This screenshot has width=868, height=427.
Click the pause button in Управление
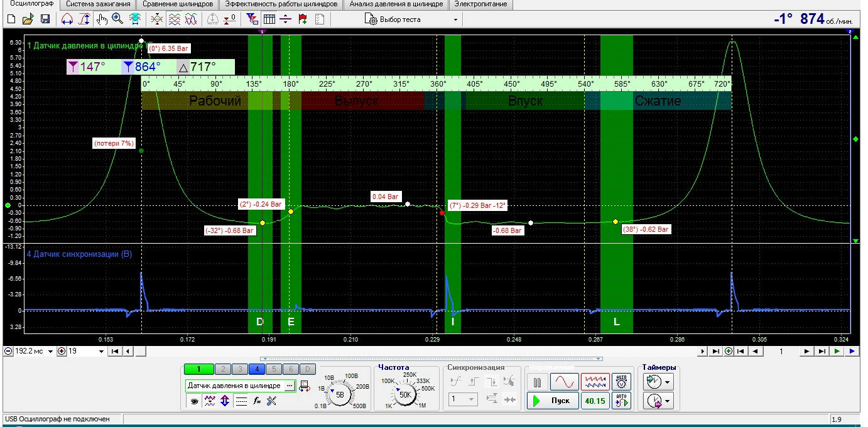pos(536,382)
